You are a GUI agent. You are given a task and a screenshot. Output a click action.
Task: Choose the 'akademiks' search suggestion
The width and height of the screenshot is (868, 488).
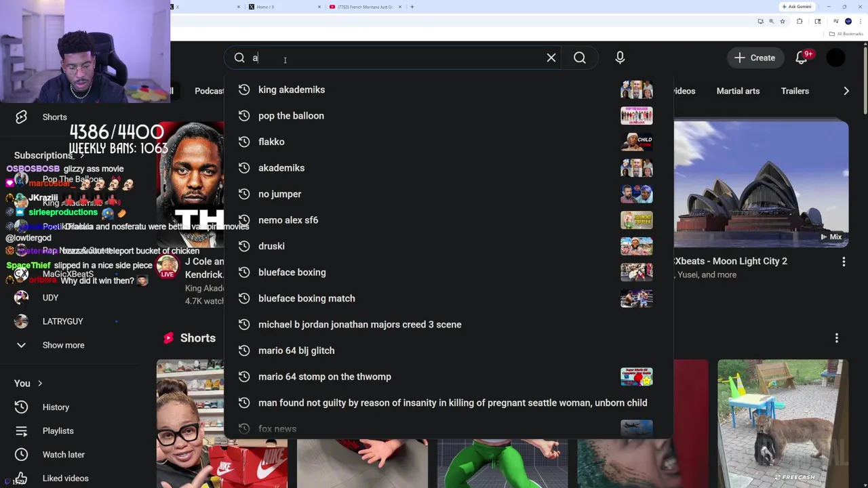(448, 168)
